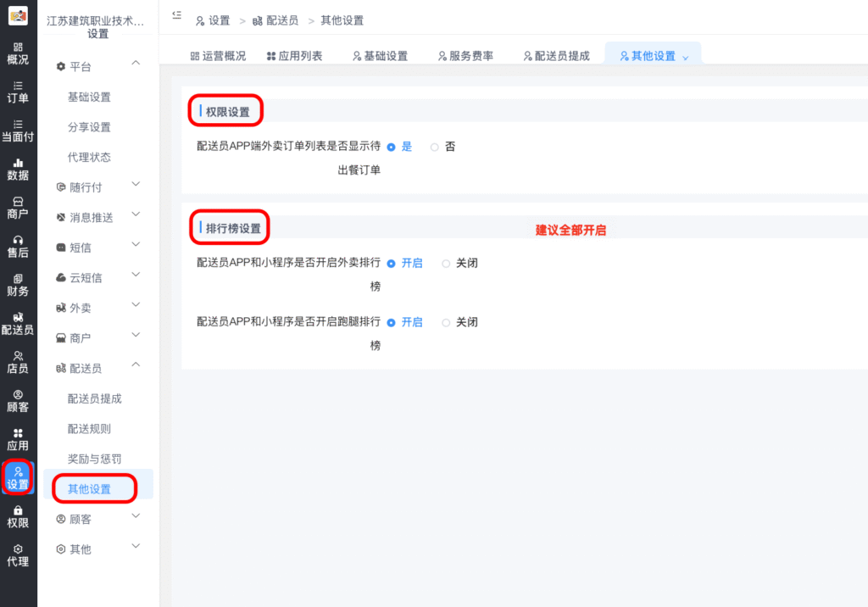Select the 店员 staff icon
This screenshot has height=607, width=868.
coord(18,363)
